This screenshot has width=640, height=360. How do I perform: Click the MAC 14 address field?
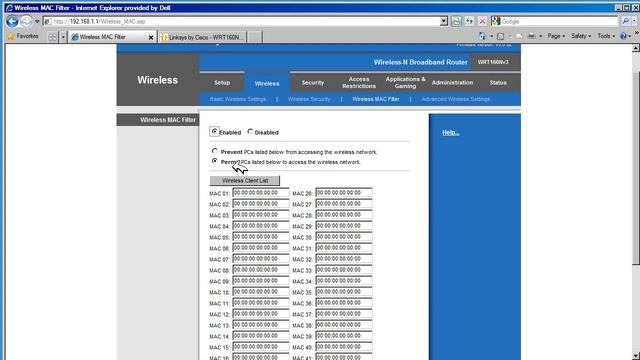click(x=261, y=336)
